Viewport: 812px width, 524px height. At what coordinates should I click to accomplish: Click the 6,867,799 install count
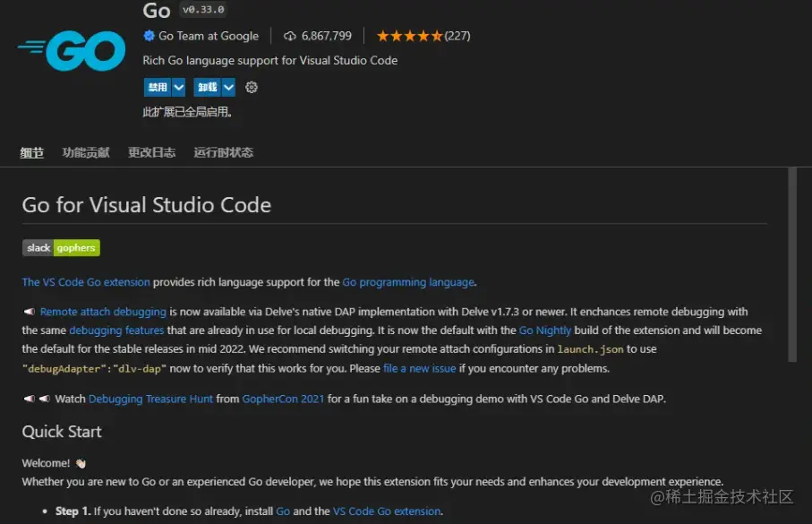click(x=326, y=36)
